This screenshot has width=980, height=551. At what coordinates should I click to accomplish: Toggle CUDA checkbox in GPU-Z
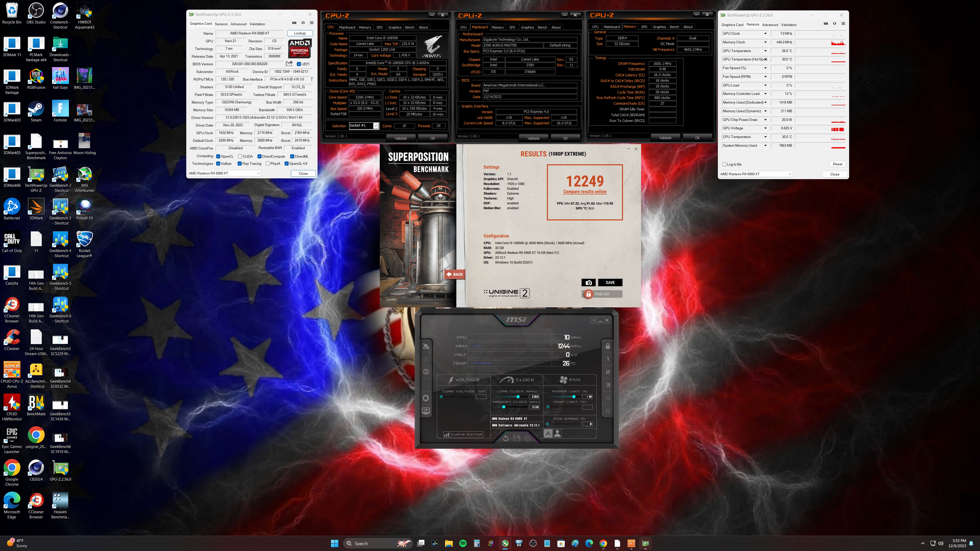[x=240, y=156]
